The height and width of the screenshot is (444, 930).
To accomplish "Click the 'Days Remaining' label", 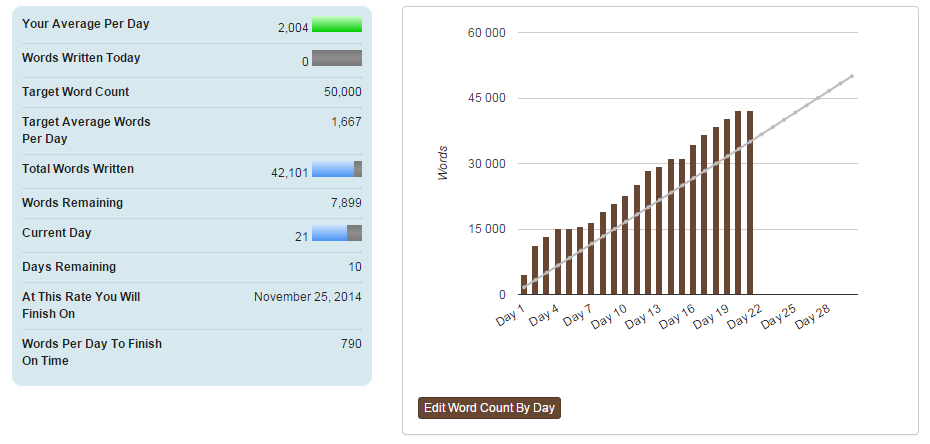I will 69,266.
